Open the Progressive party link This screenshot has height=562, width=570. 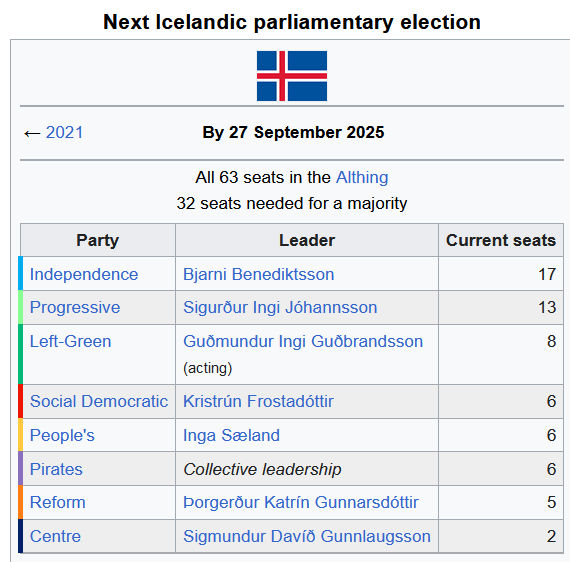pyautogui.click(x=75, y=308)
